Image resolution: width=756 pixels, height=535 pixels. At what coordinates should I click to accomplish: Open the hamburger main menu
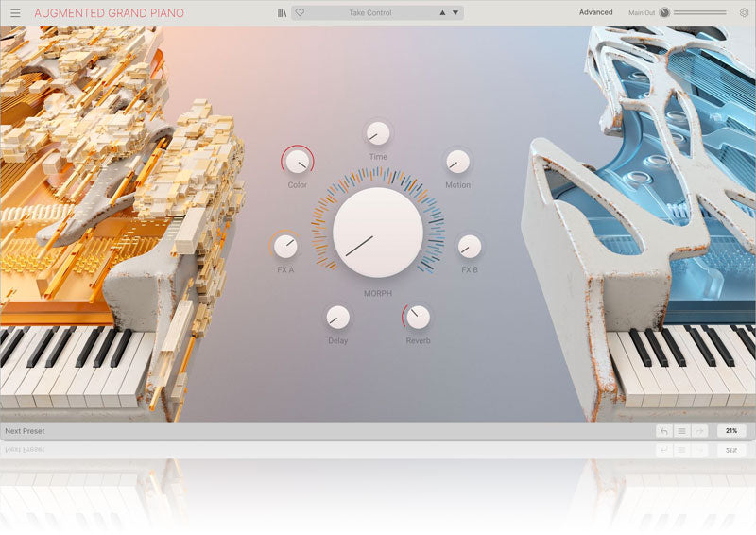(15, 13)
